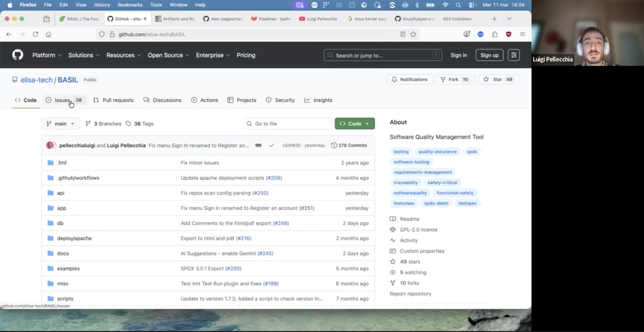Open GitHub appearance settings icon button
The width and height of the screenshot is (644, 332).
(513, 55)
